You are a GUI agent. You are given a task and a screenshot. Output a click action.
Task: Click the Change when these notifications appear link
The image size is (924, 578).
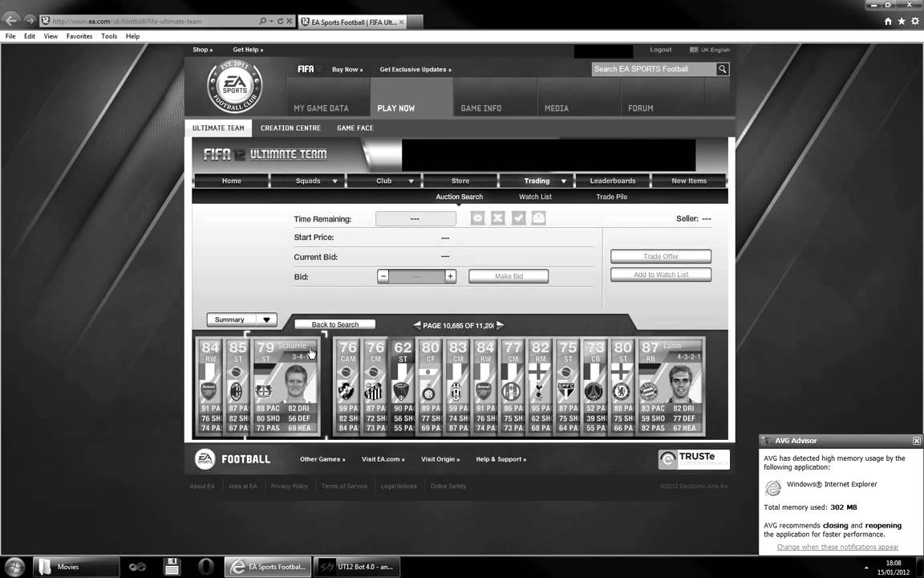tap(837, 547)
